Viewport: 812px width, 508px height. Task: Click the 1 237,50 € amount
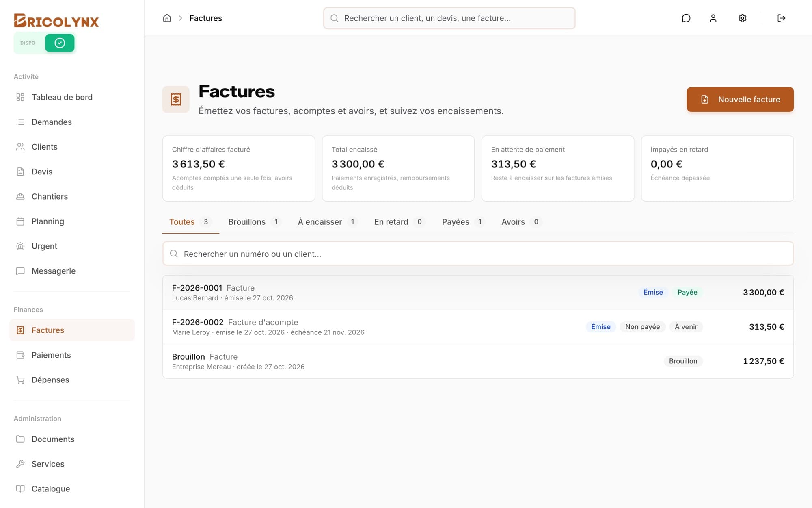[x=763, y=361]
